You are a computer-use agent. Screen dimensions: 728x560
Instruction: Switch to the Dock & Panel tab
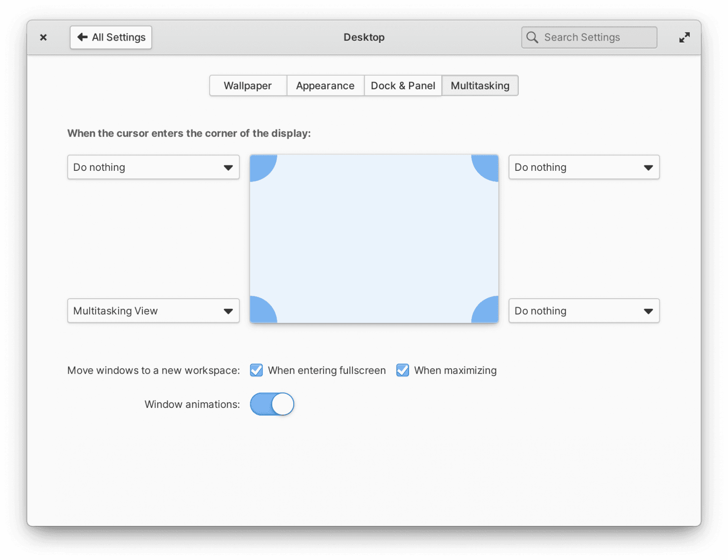click(403, 85)
